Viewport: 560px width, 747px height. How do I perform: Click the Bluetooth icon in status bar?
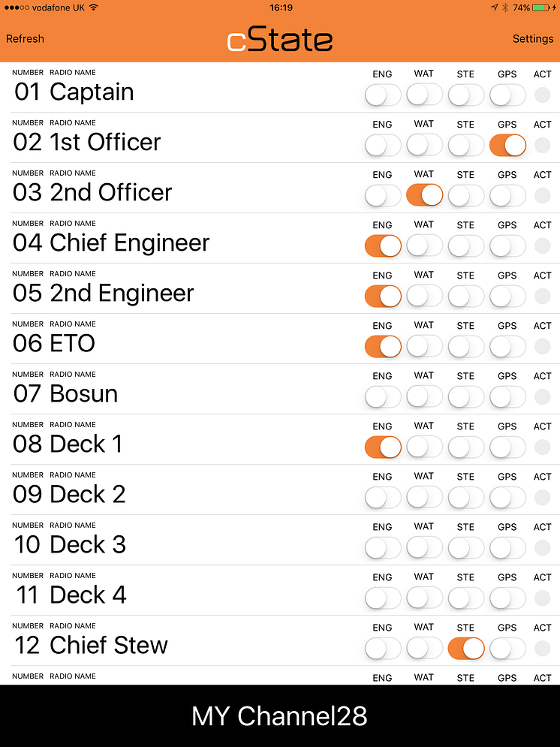pos(505,8)
